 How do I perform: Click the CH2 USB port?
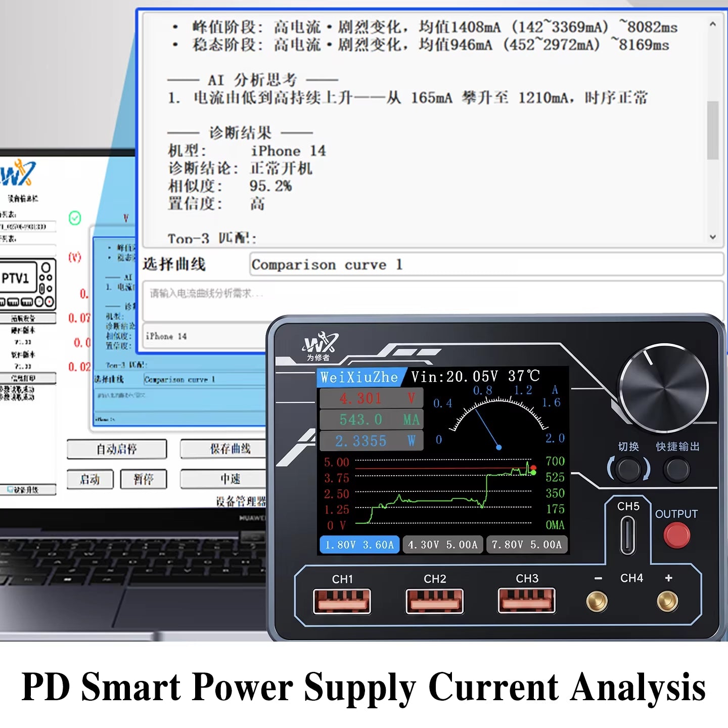(x=435, y=601)
